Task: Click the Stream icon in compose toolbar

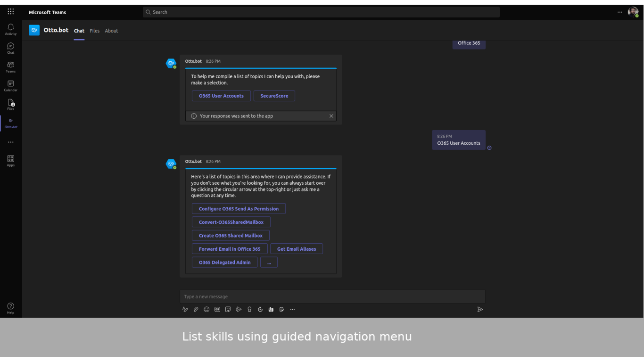Action: [239, 309]
